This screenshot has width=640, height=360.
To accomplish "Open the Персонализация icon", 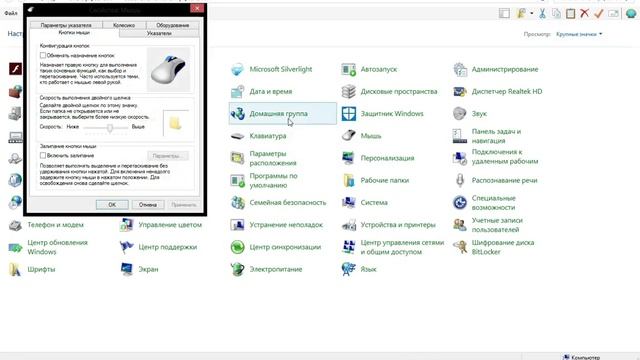I will (x=349, y=158).
